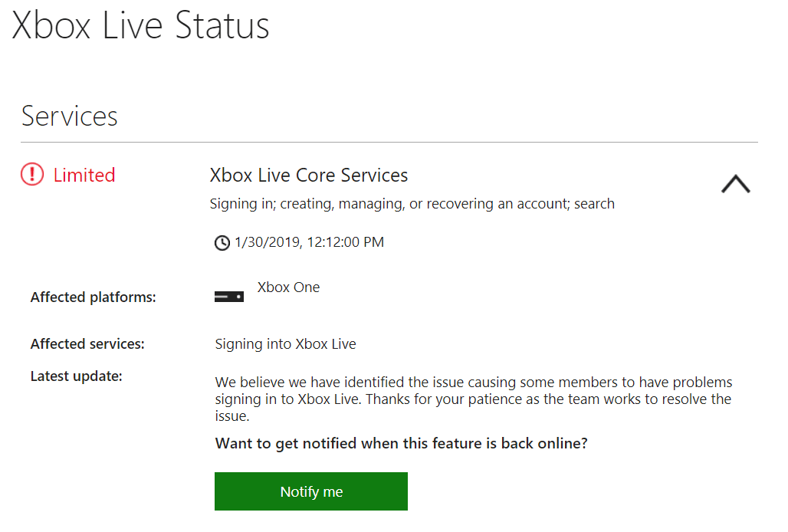Open Signing into Xbox Live affected service
The image size is (788, 532).
285,343
